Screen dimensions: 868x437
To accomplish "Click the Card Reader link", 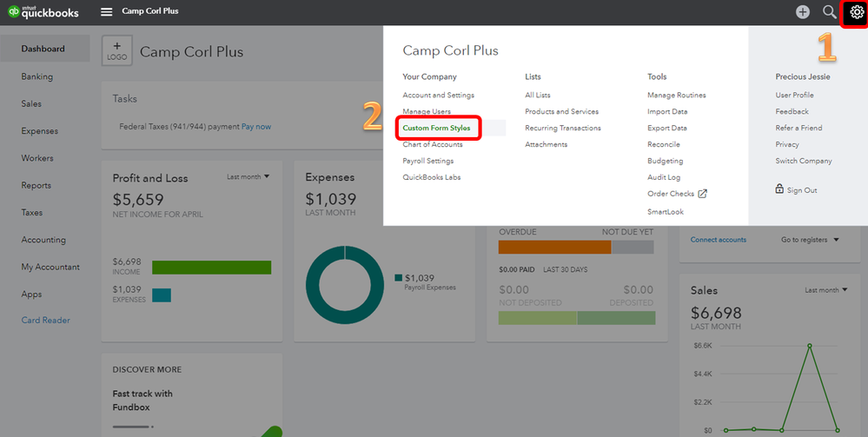I will [x=45, y=320].
